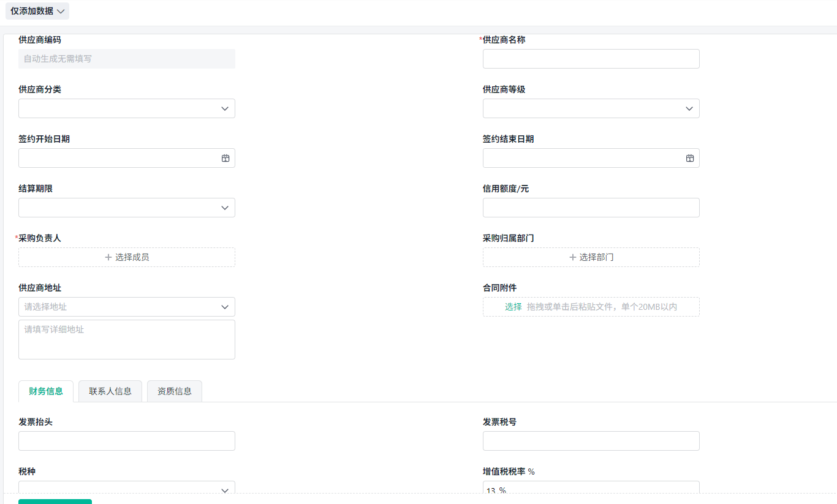Open the 仅添加数据 mode dropdown
The image size is (837, 504).
[x=37, y=11]
